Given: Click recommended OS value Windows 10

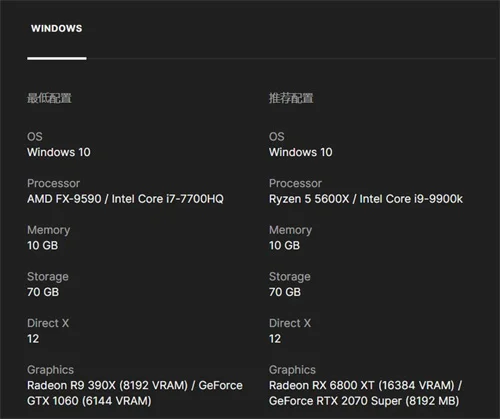Looking at the screenshot, I should tap(301, 152).
